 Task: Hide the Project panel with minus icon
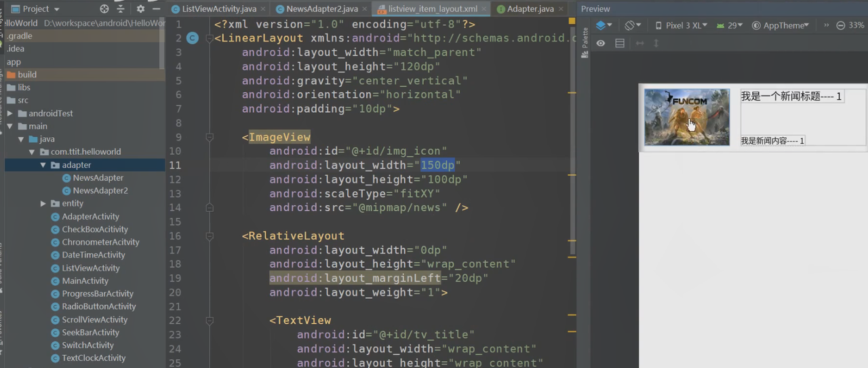[x=157, y=9]
